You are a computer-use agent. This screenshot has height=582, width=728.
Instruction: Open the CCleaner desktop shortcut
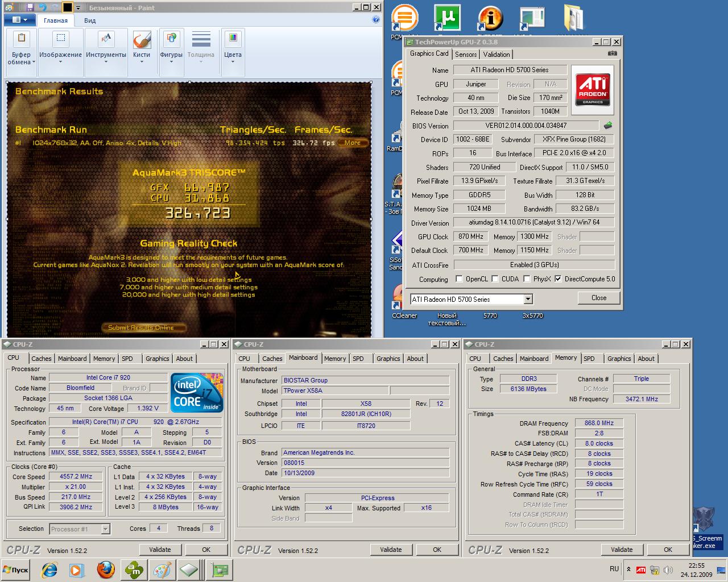(x=404, y=301)
